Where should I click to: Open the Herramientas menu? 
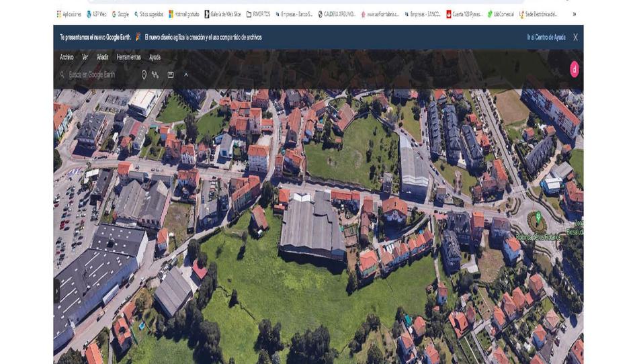[x=128, y=57]
